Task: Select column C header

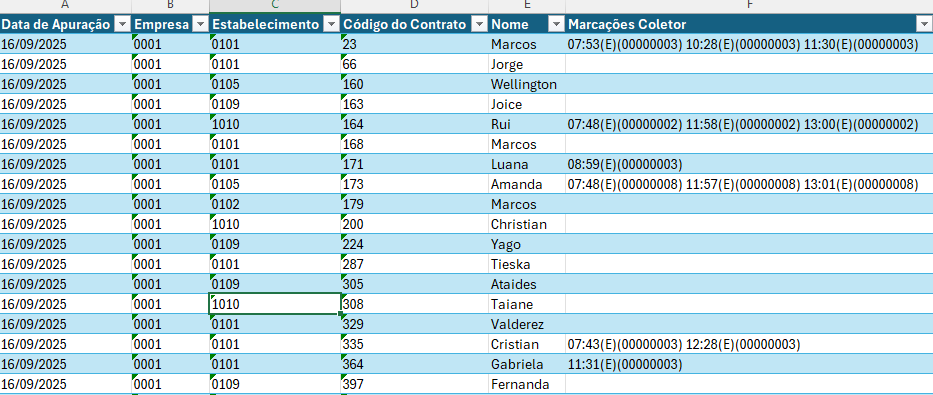Action: 275,6
